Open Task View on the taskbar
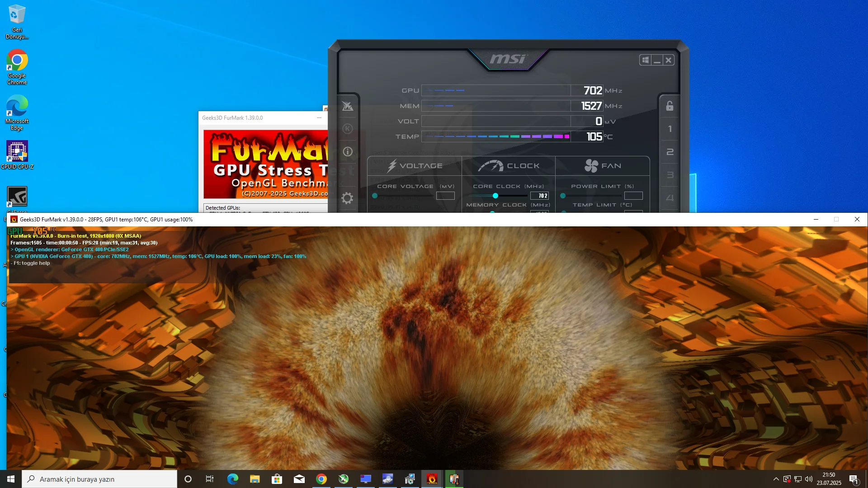This screenshot has width=868, height=488. [210, 479]
